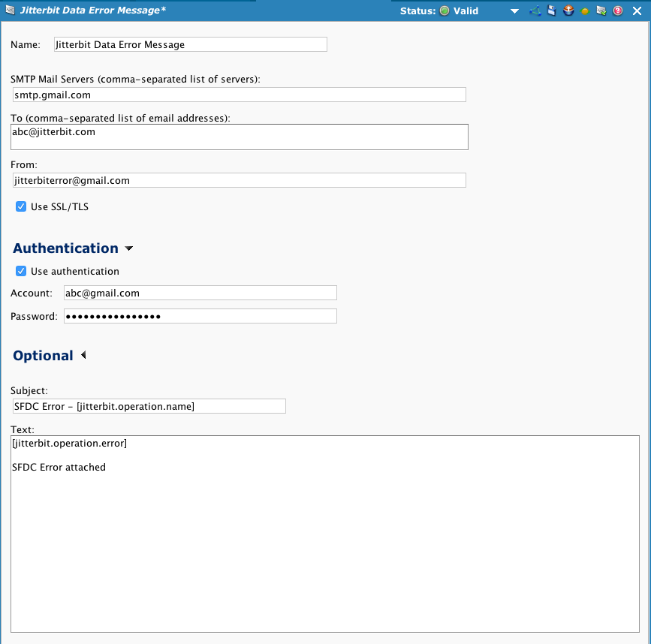Select the Subject input box
Screen dimensions: 651x644
(149, 406)
